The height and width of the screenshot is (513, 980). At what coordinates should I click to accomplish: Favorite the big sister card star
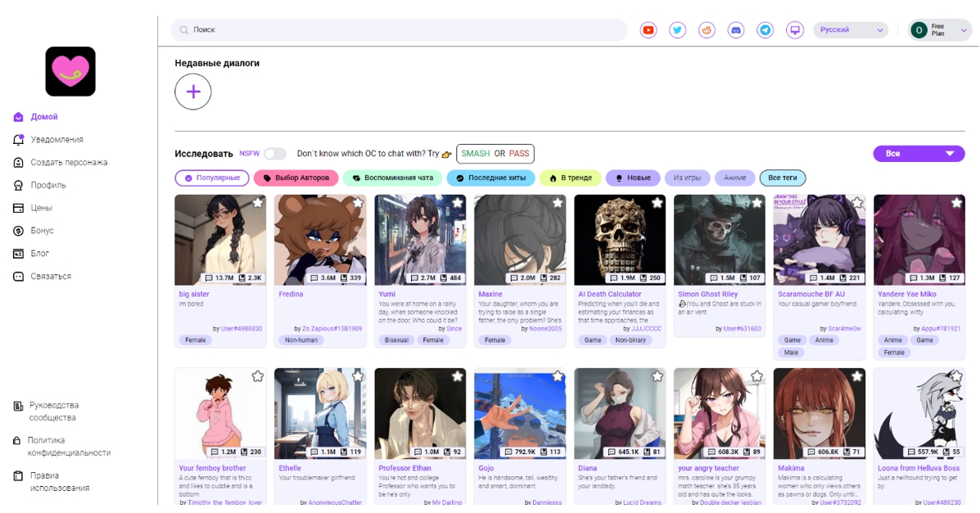pyautogui.click(x=258, y=202)
